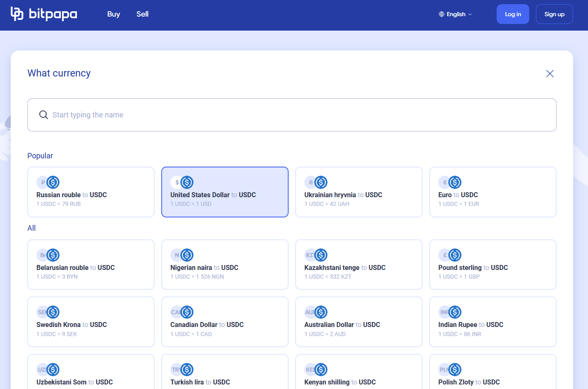Click the USDC coin icon on Belarusian rouble
This screenshot has width=588, height=389.
53,255
